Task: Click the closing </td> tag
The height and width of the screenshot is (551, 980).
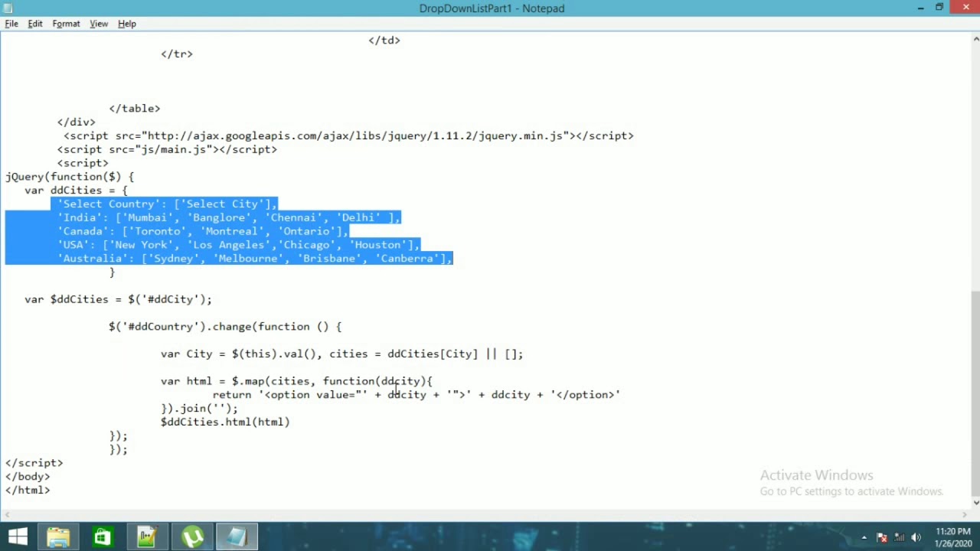Action: click(384, 40)
